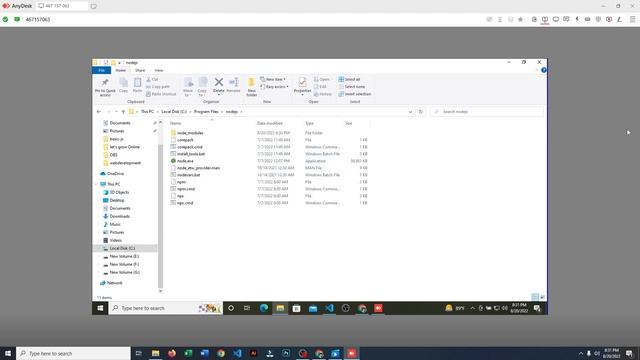Image resolution: width=640 pixels, height=360 pixels.
Task: Open the Easy access dropdown
Action: tap(274, 87)
